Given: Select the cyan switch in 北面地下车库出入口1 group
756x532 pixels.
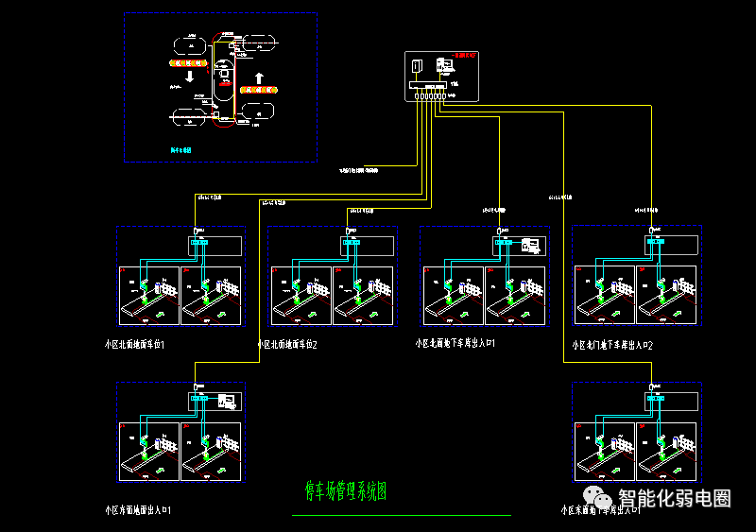Looking at the screenshot, I should [x=504, y=242].
